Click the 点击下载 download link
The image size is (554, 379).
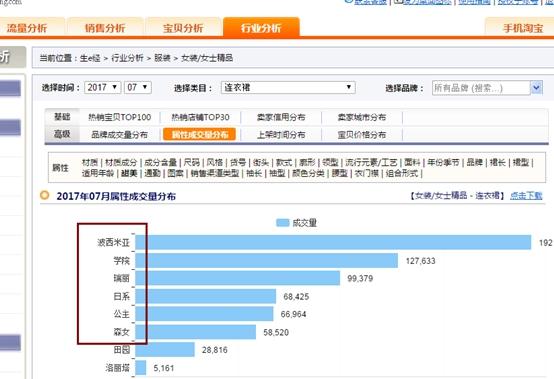point(526,196)
